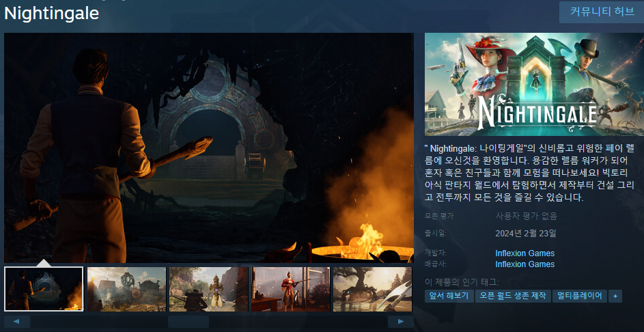Click the 멀티플레이어 tag

(x=580, y=296)
